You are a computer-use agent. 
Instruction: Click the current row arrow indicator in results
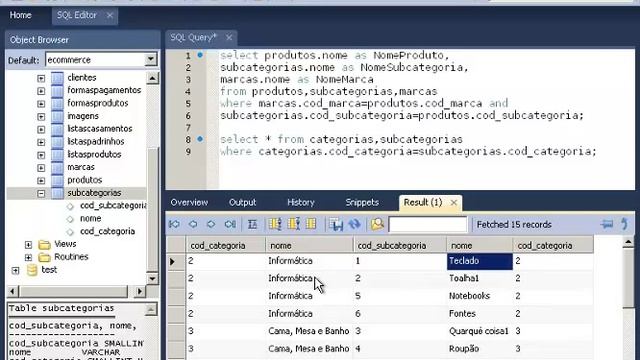[173, 261]
